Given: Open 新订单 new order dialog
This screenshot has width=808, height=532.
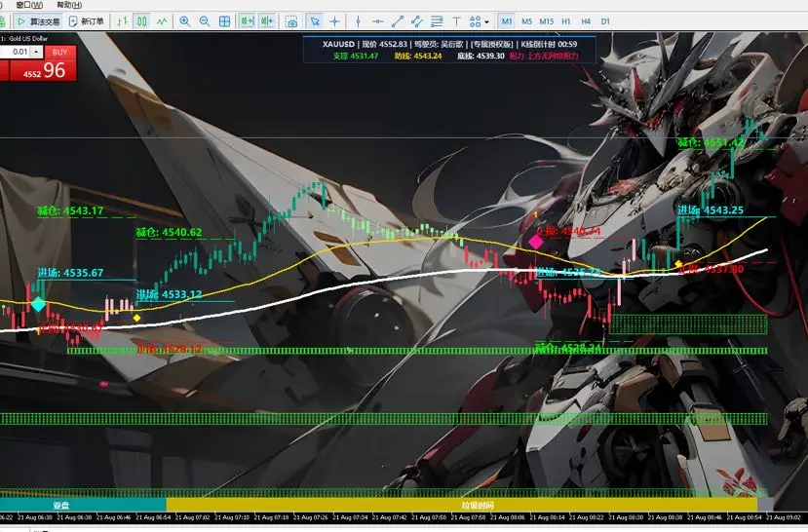Looking at the screenshot, I should pyautogui.click(x=87, y=21).
